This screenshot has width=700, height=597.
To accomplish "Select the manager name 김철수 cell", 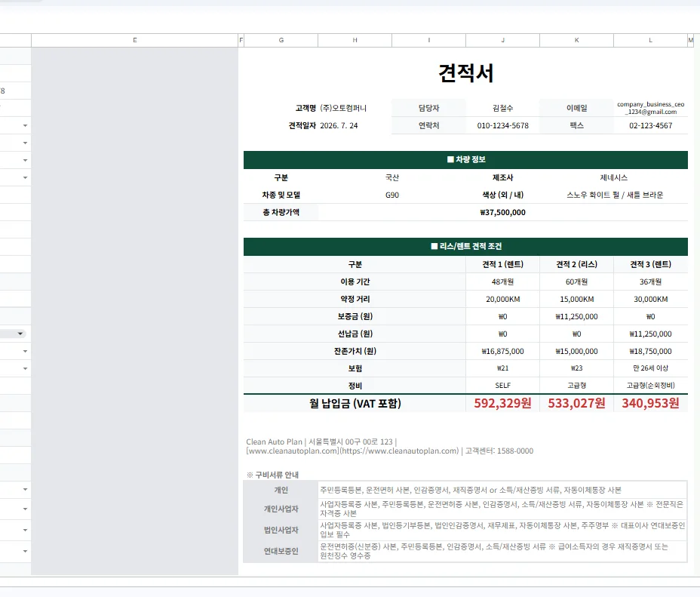I will [x=502, y=108].
